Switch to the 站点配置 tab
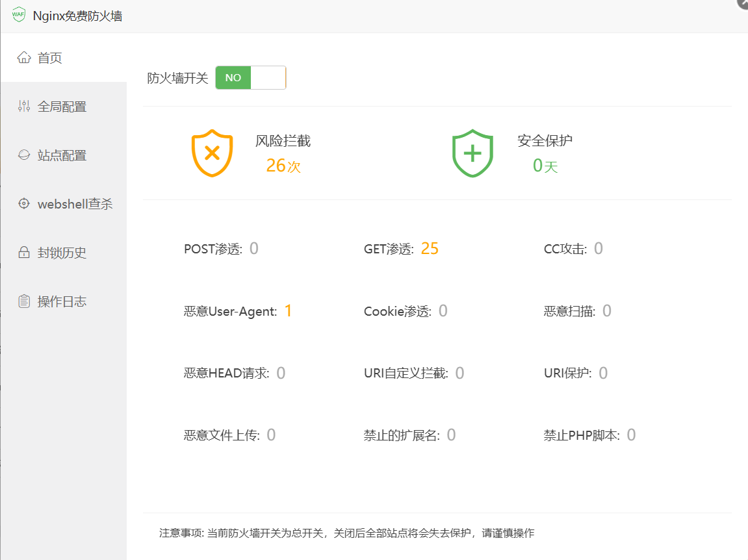 click(x=62, y=155)
